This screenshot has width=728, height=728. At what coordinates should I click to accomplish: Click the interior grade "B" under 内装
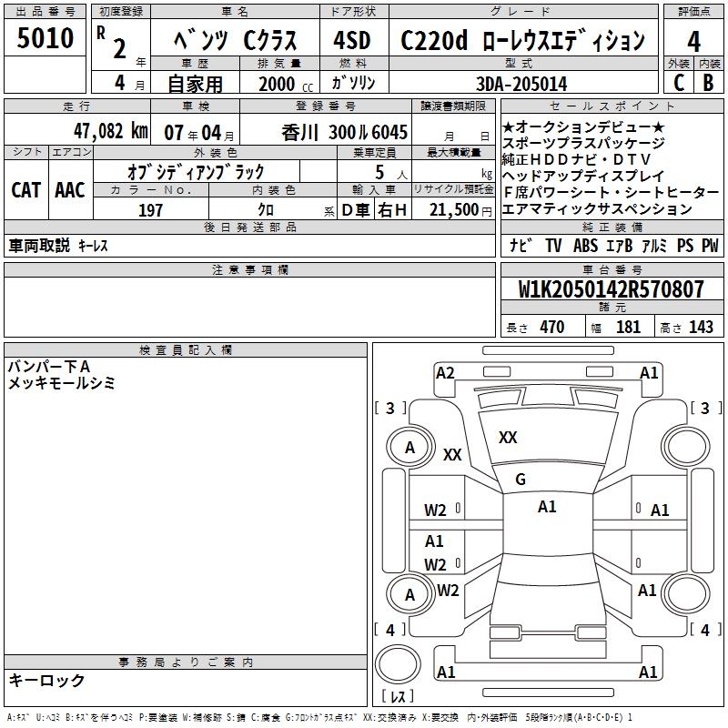click(708, 83)
